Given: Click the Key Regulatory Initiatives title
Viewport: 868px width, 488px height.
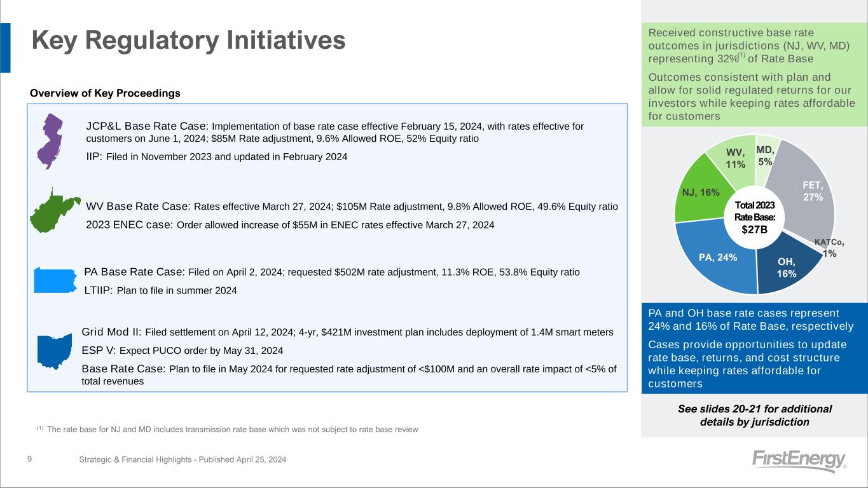Looking at the screenshot, I should pyautogui.click(x=189, y=41).
